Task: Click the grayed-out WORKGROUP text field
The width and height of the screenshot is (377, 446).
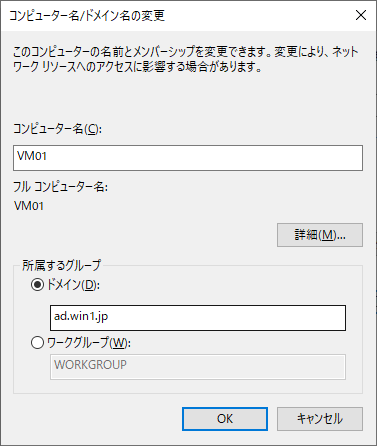Action: (198, 367)
